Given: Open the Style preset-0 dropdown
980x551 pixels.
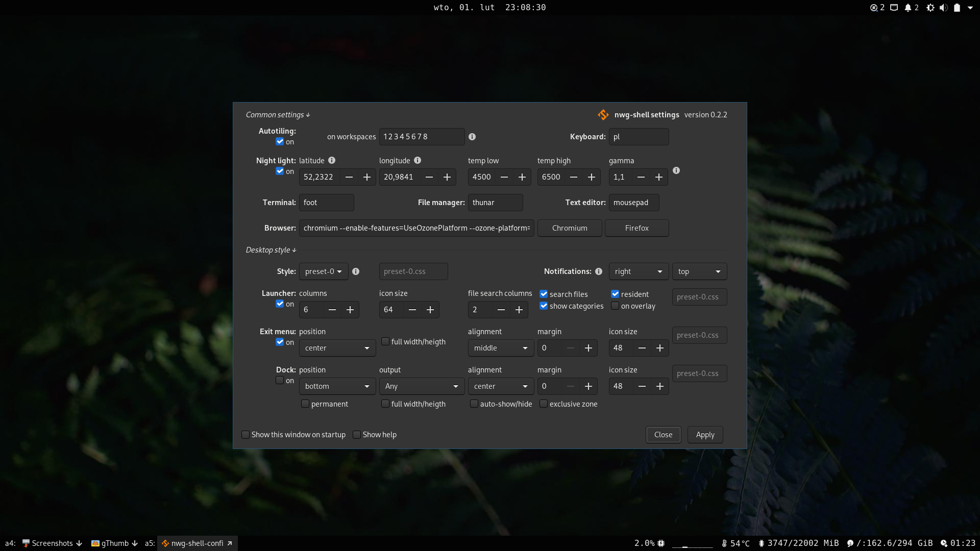Looking at the screenshot, I should (x=324, y=271).
